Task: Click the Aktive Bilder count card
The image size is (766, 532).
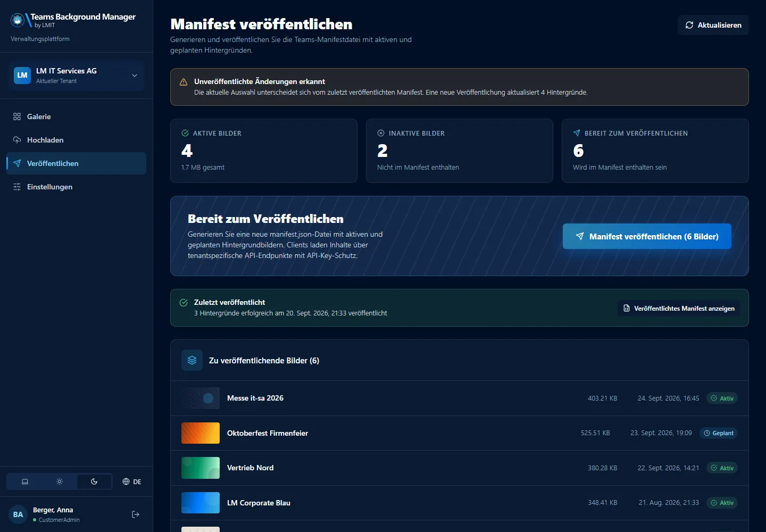Action: pos(264,151)
